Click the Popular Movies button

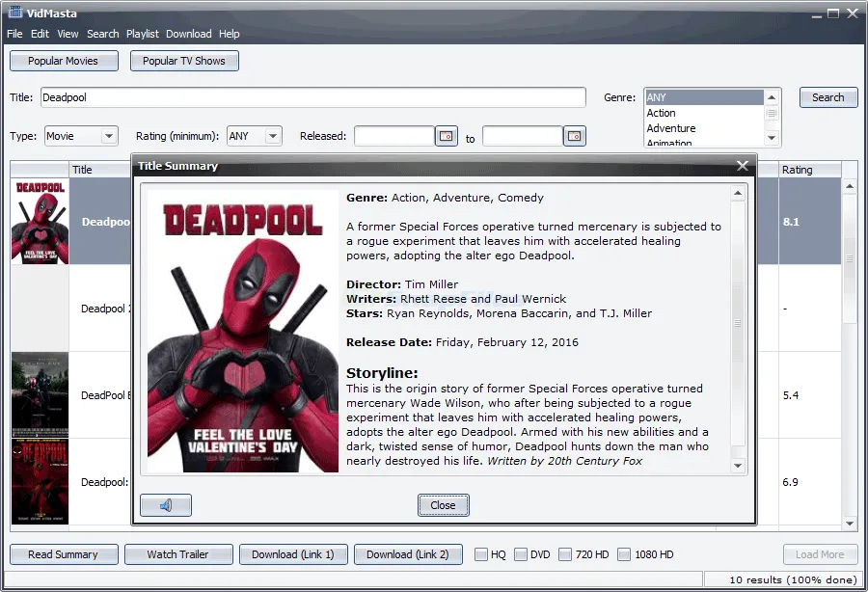coord(64,61)
